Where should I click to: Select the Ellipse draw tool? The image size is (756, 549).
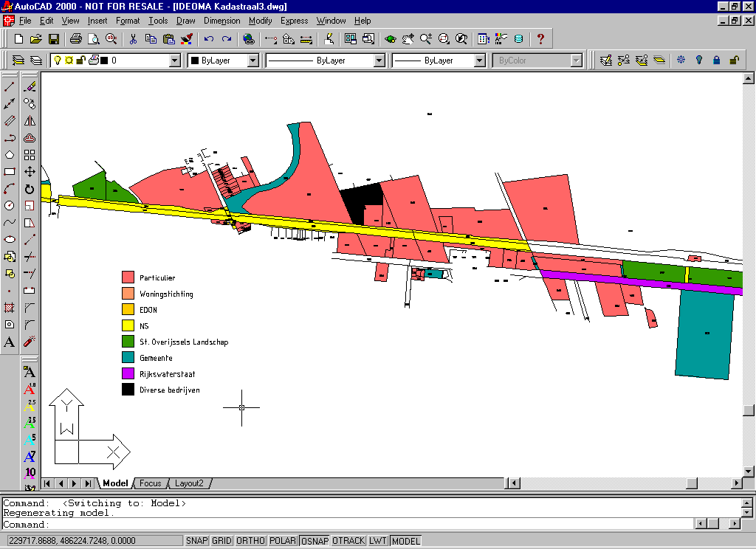click(x=10, y=240)
